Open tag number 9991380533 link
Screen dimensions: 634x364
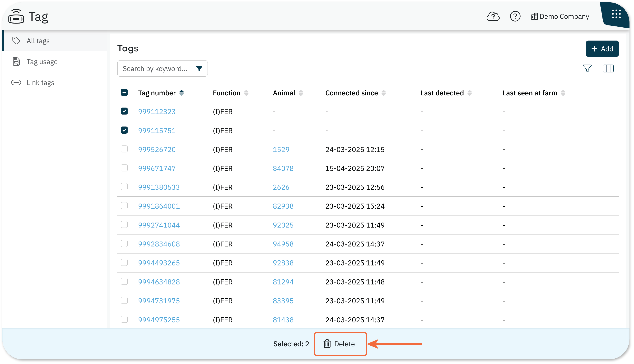(159, 187)
